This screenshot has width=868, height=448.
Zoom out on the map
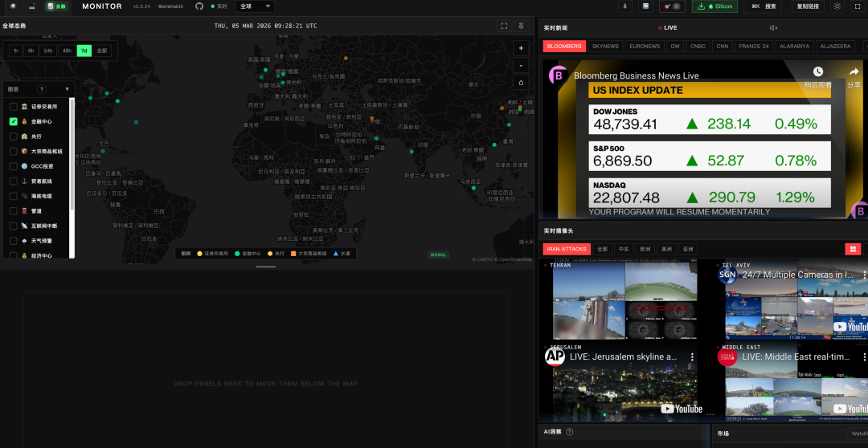point(521,65)
